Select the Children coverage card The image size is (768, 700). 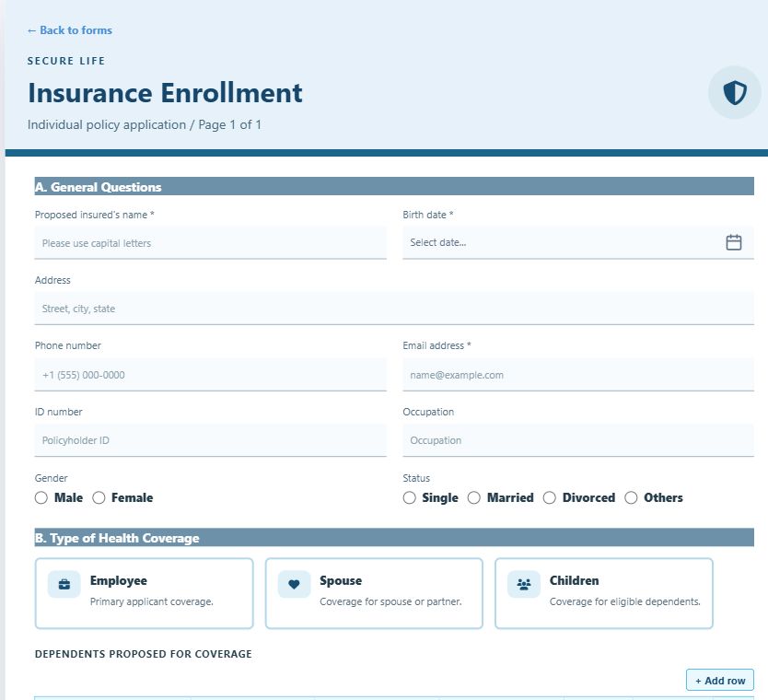coord(604,593)
